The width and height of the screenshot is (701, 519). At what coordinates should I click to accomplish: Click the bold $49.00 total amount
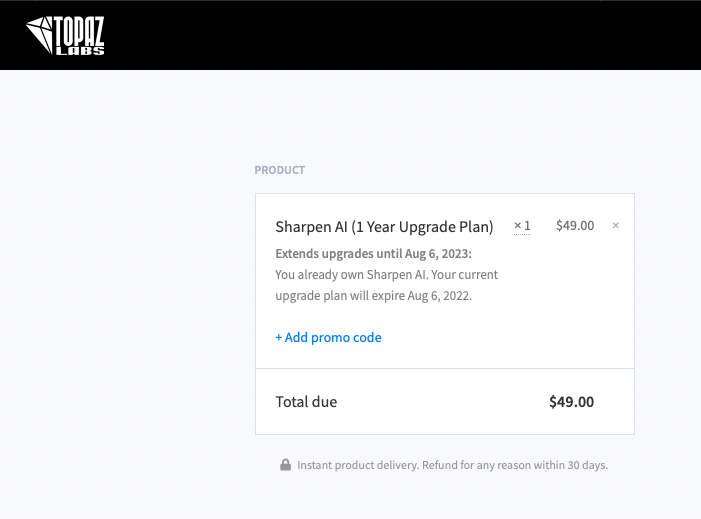(571, 402)
